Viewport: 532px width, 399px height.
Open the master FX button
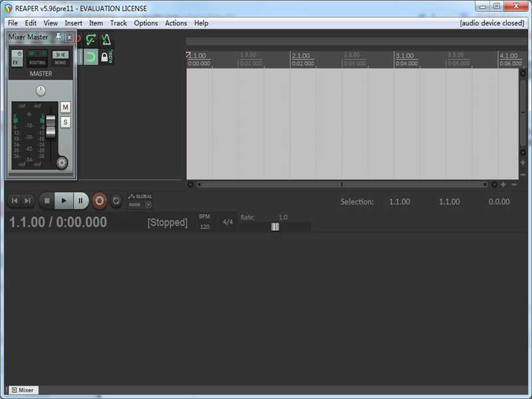click(x=17, y=58)
